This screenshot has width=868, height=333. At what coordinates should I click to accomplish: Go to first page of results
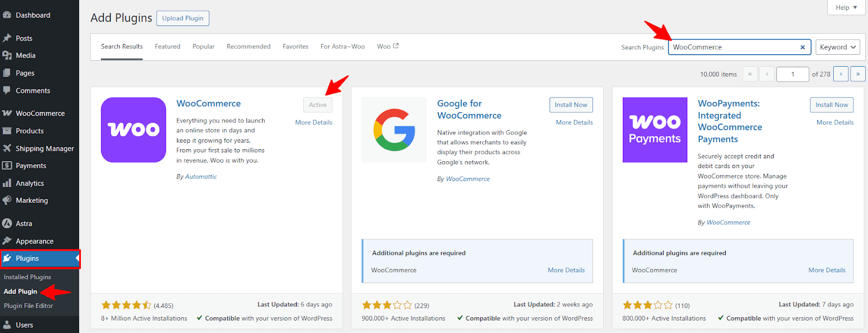[x=750, y=74]
